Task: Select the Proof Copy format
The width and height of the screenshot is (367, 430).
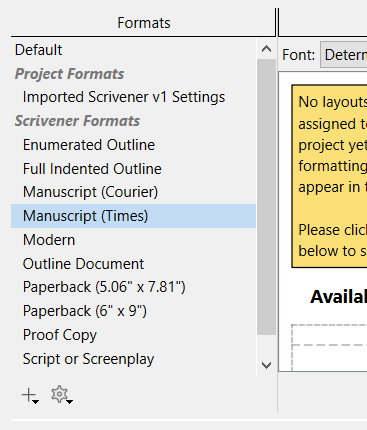Action: pos(133,335)
